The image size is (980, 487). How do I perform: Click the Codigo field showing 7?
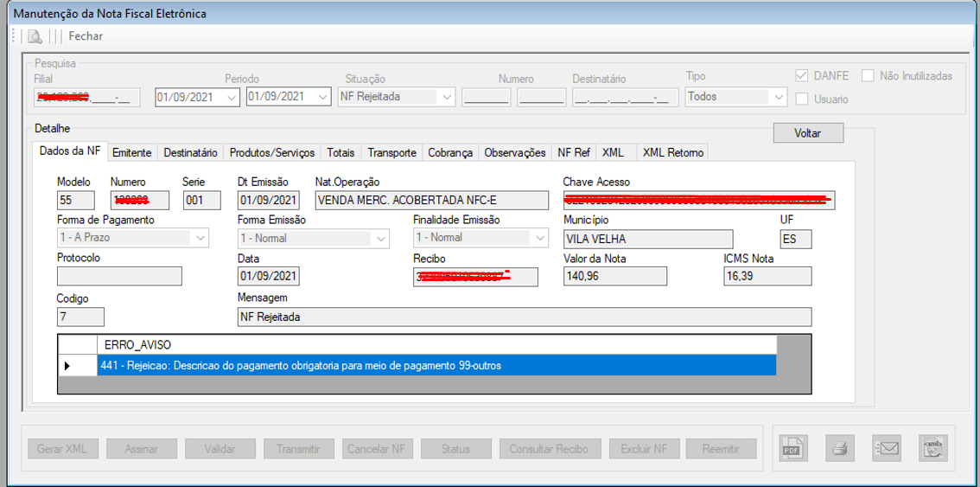click(80, 317)
